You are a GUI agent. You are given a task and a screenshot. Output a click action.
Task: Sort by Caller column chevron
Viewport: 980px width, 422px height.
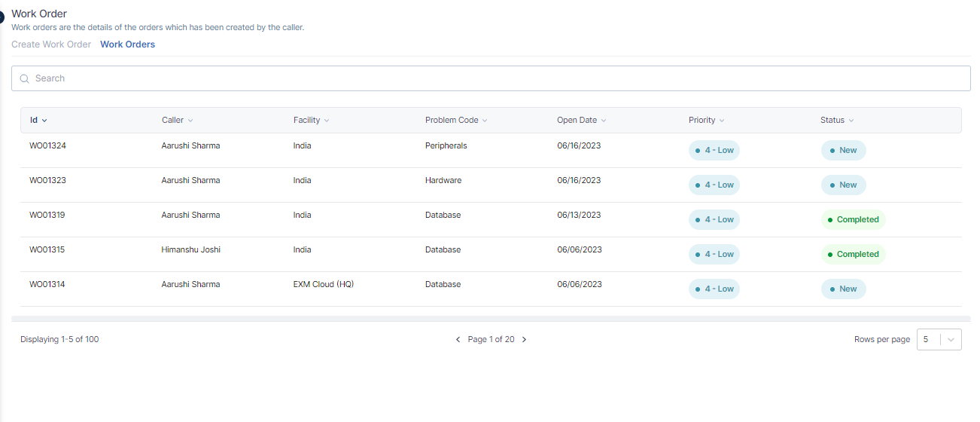190,121
